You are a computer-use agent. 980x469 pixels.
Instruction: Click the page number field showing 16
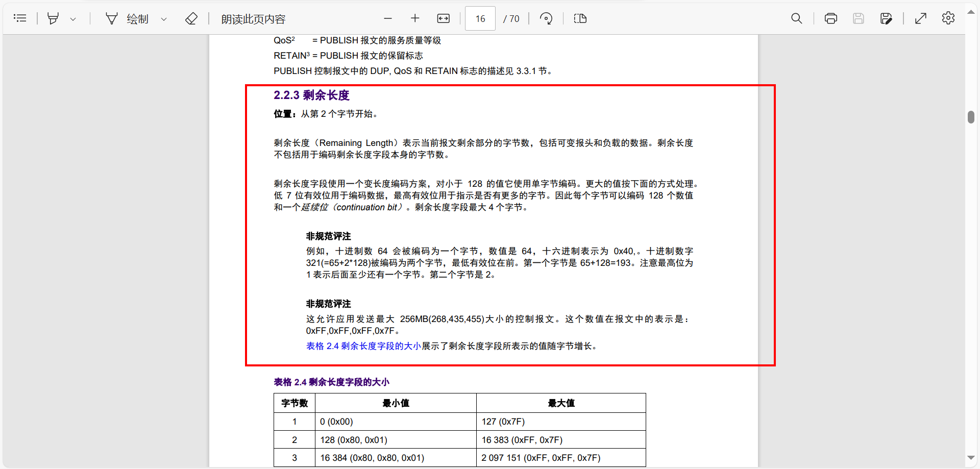click(480, 18)
